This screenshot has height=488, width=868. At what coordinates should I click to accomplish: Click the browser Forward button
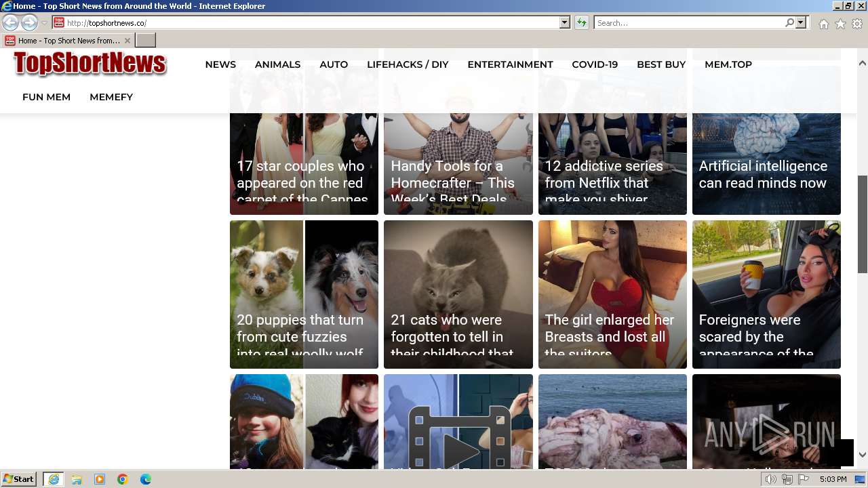(29, 23)
